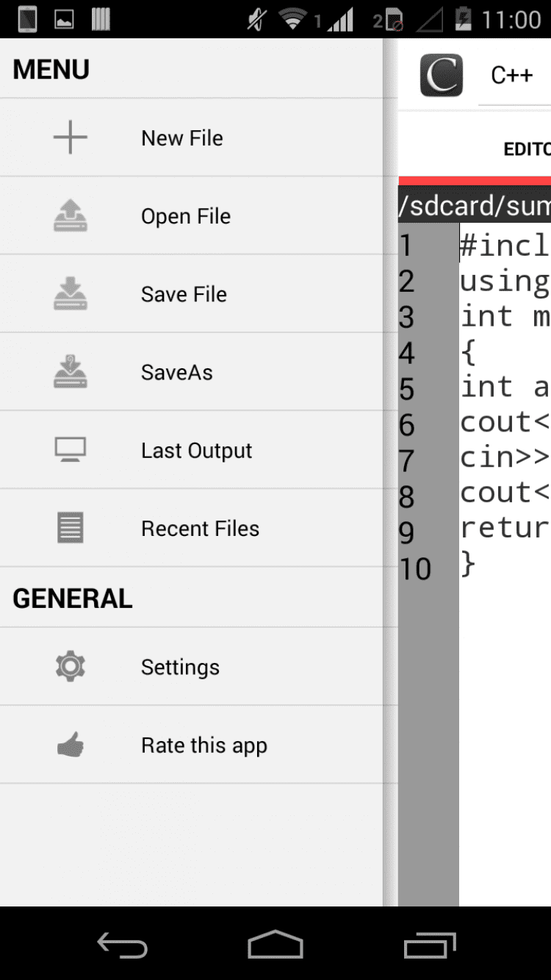Open Settings under General
The height and width of the screenshot is (980, 551).
[180, 667]
